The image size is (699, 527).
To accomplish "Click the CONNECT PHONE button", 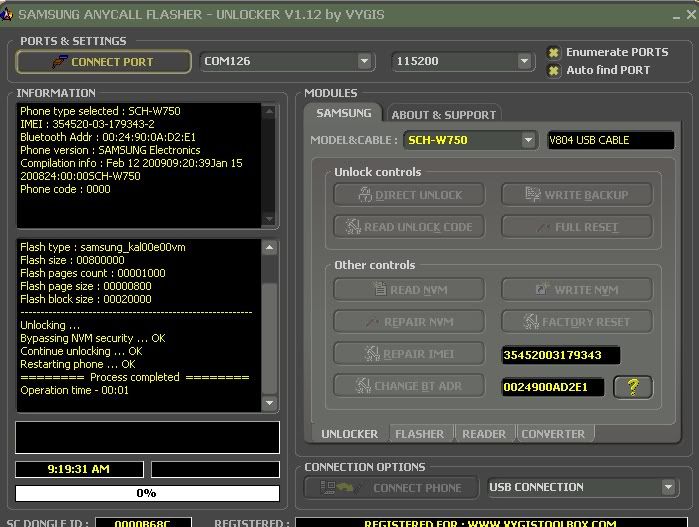I will 391,488.
